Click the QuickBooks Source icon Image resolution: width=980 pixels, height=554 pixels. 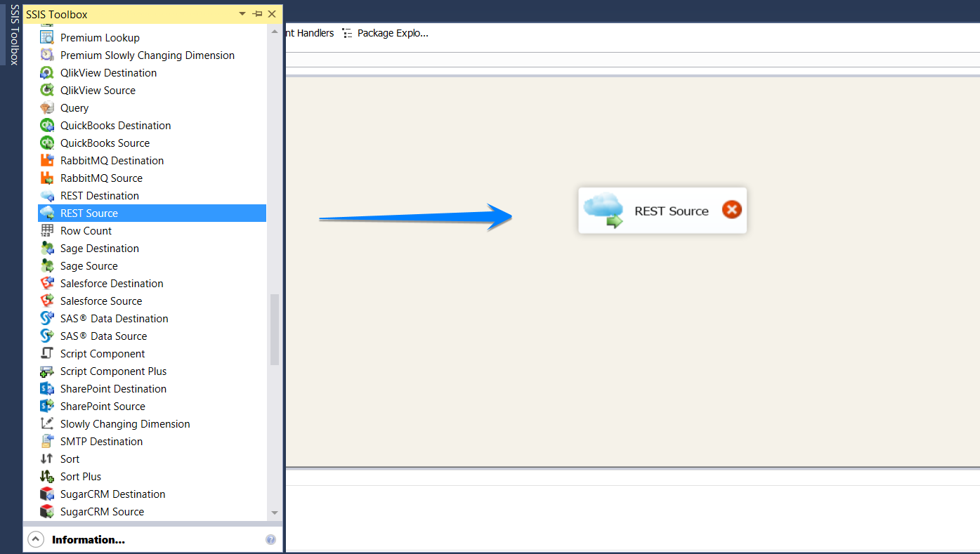coord(47,143)
